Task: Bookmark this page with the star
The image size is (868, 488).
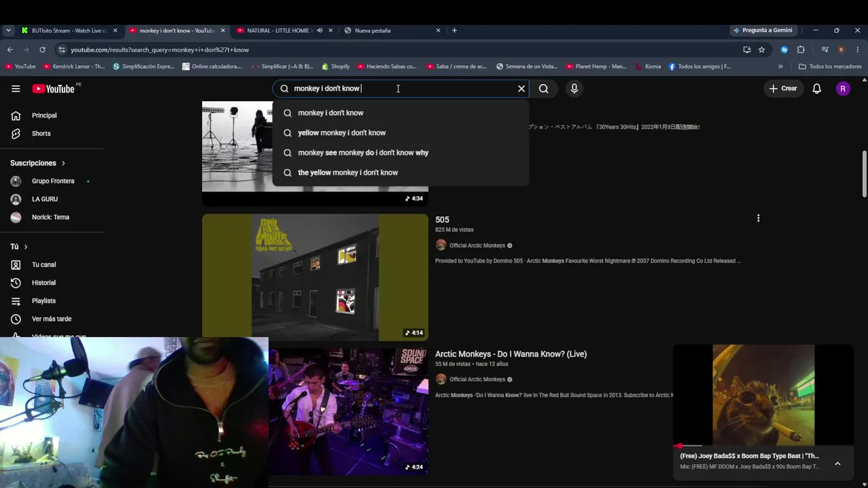Action: point(762,49)
